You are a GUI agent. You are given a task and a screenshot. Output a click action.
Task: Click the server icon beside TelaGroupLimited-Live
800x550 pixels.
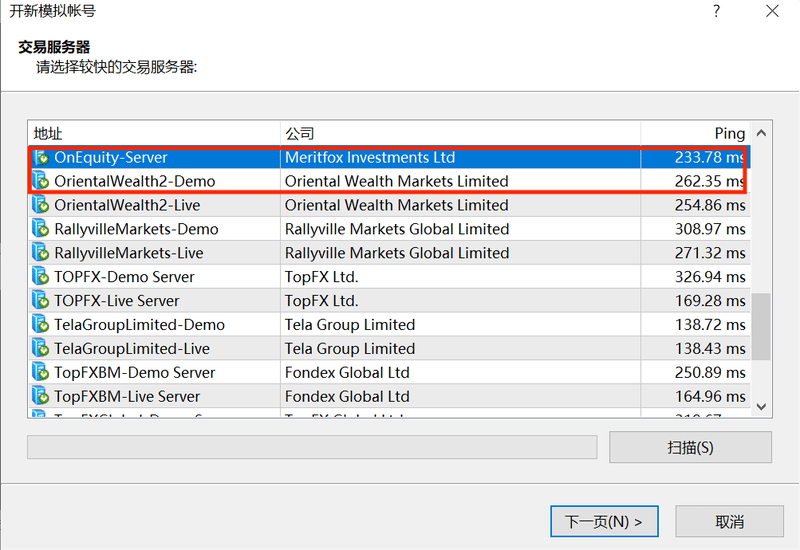click(40, 348)
